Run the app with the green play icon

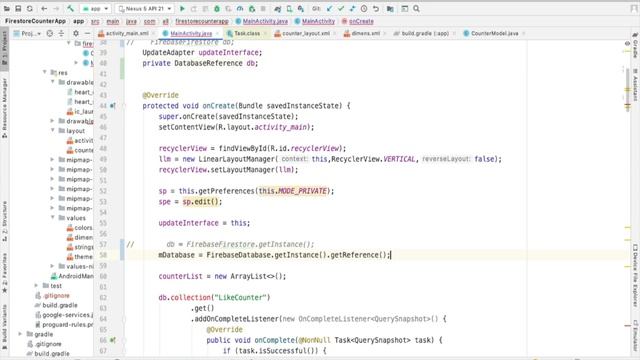pos(182,9)
